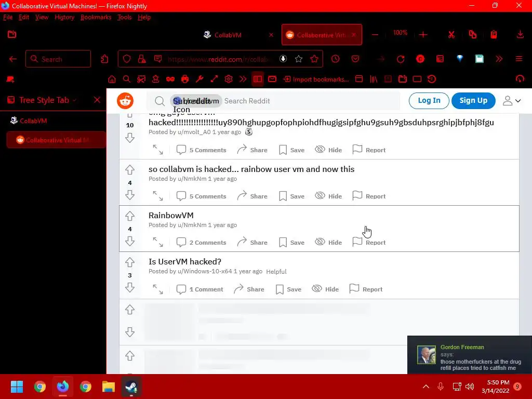
Task: Open the Reddit user account dropdown
Action: pyautogui.click(x=512, y=101)
